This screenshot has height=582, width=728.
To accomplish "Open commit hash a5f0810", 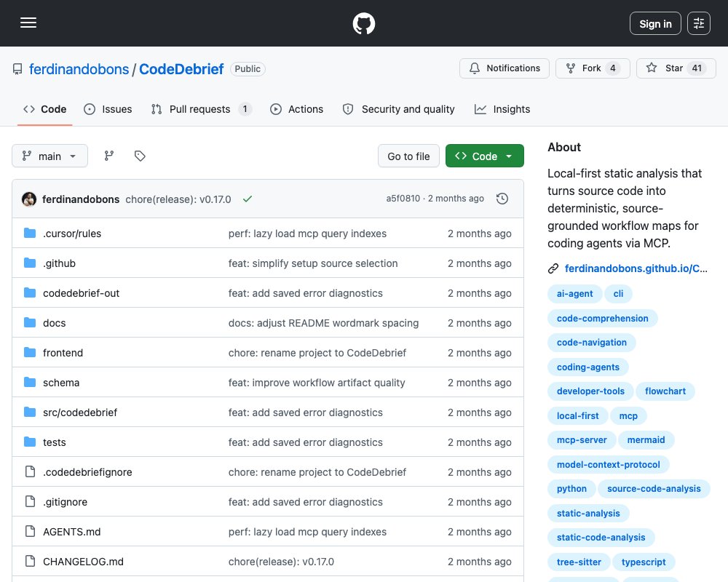I will click(403, 199).
